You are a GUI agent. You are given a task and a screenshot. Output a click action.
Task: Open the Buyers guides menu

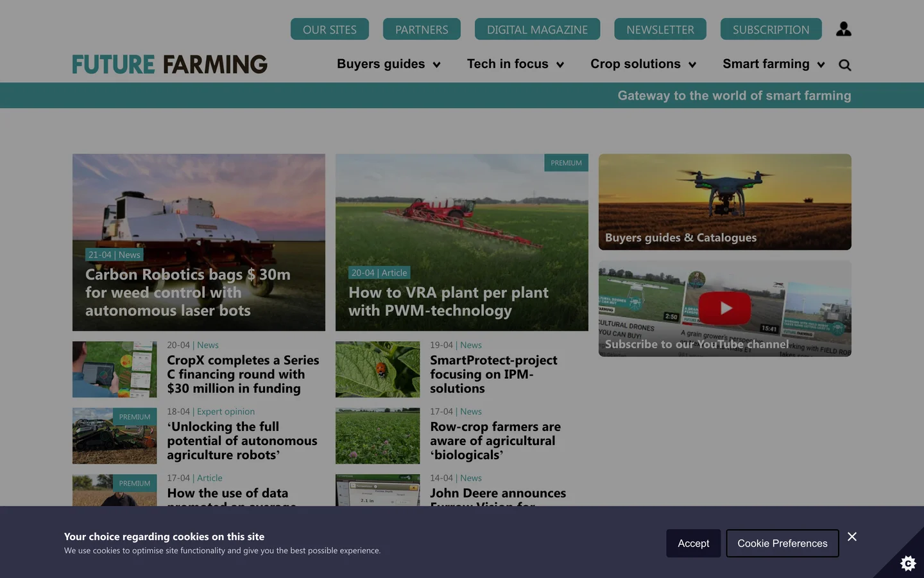381,64
